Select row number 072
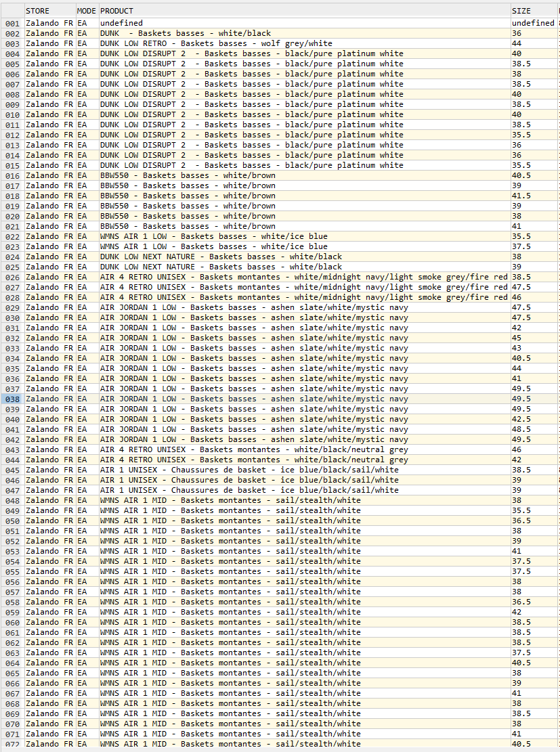 (x=12, y=745)
